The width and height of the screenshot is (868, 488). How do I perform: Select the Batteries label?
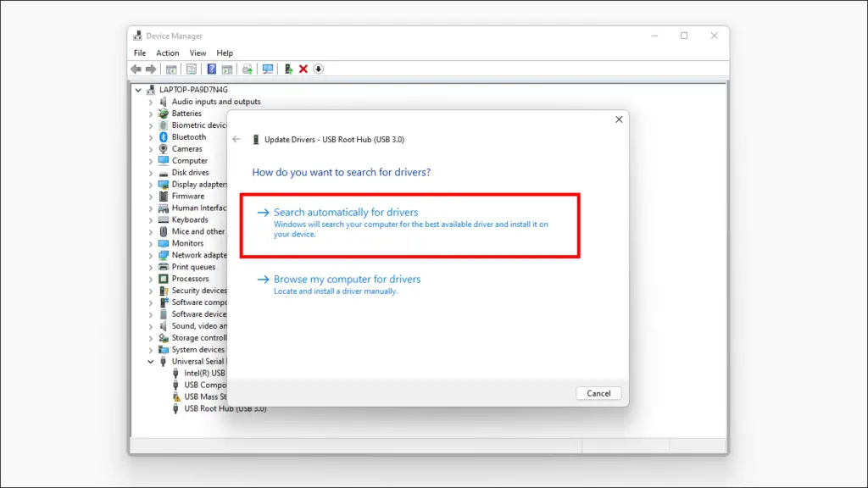coord(186,114)
